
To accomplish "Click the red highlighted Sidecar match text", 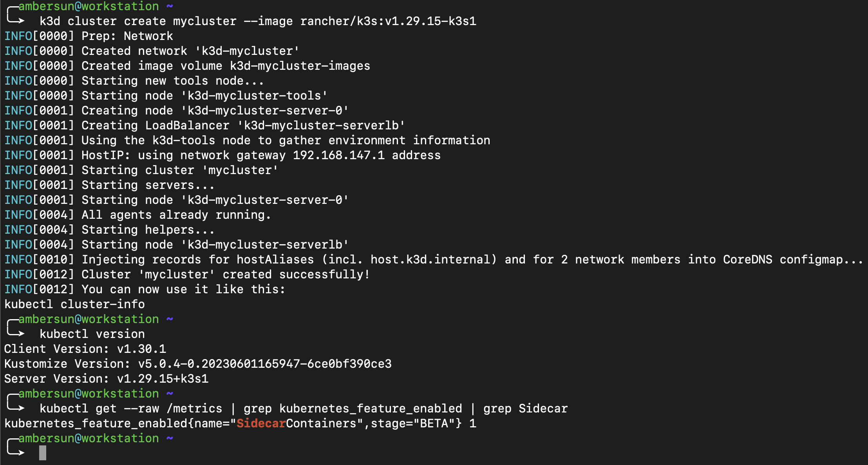I will click(261, 423).
